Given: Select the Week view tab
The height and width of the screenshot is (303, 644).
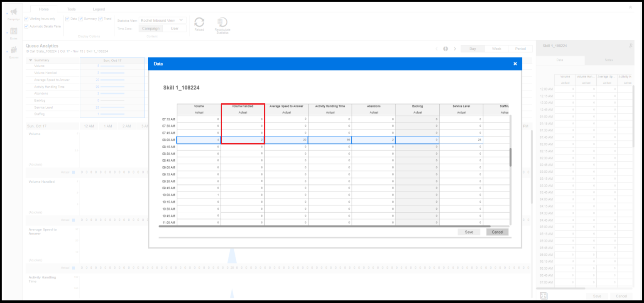Looking at the screenshot, I should (497, 49).
